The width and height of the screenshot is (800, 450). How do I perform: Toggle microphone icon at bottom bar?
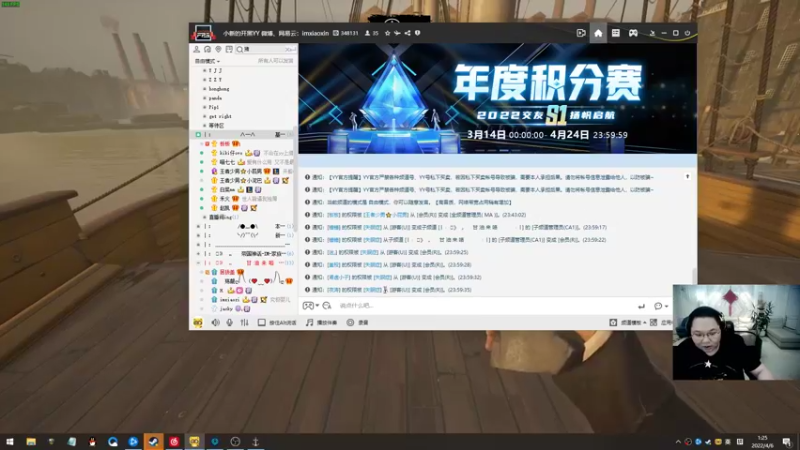(230, 322)
